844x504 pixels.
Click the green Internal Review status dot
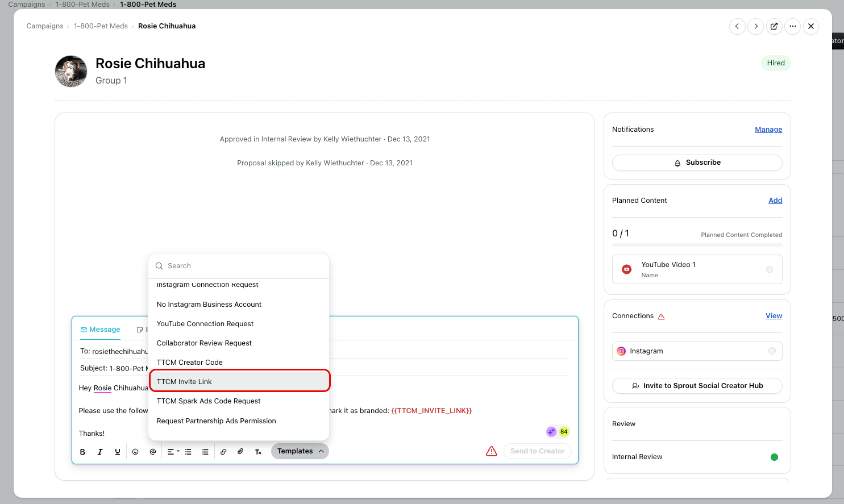(774, 457)
